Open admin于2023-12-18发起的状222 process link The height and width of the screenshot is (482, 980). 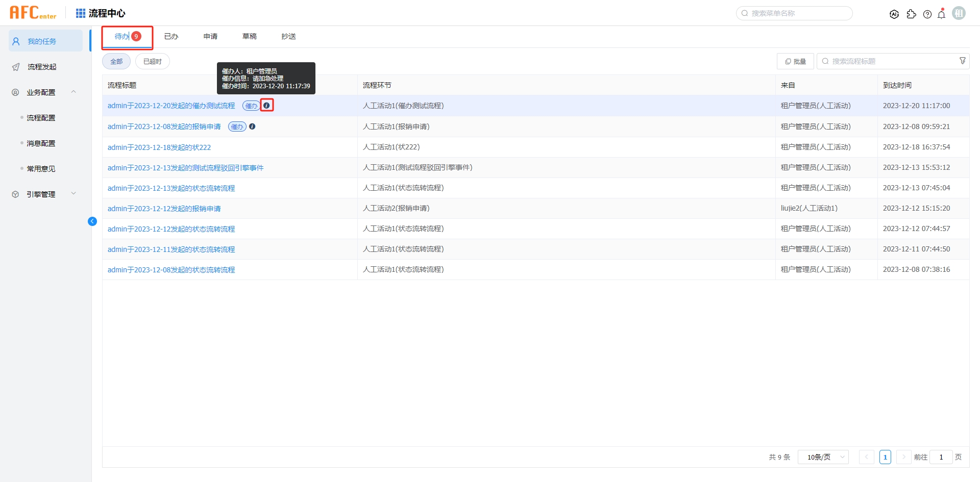[x=159, y=147]
